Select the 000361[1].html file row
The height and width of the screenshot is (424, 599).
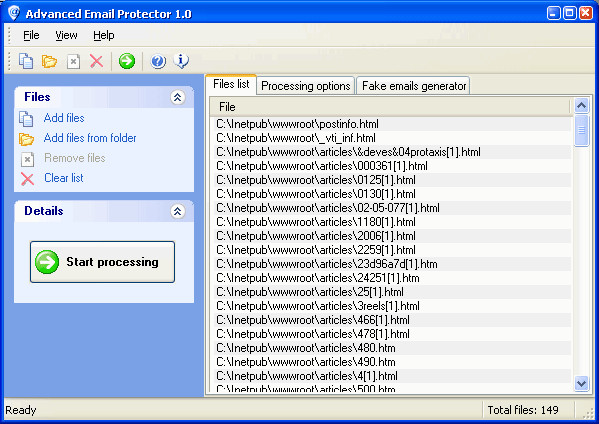pyautogui.click(x=392, y=166)
